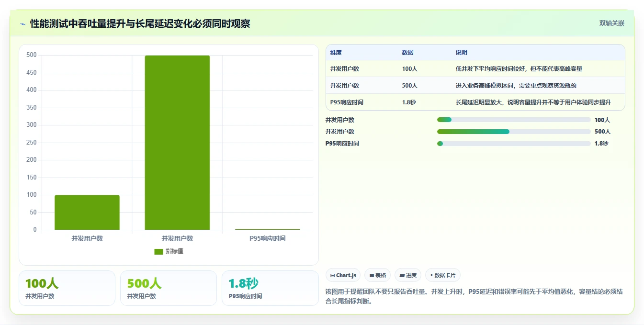Click the 数据 table column header
644x325 pixels.
coord(408,53)
